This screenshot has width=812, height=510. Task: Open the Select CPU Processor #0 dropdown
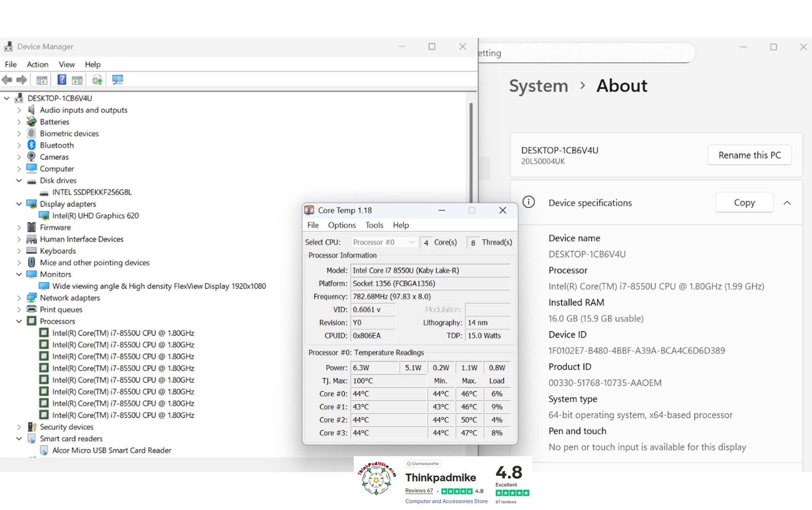pos(383,242)
